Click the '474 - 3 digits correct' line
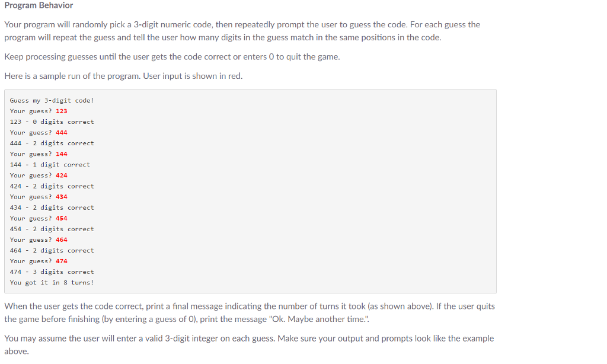This screenshot has width=607, height=364. (52, 272)
